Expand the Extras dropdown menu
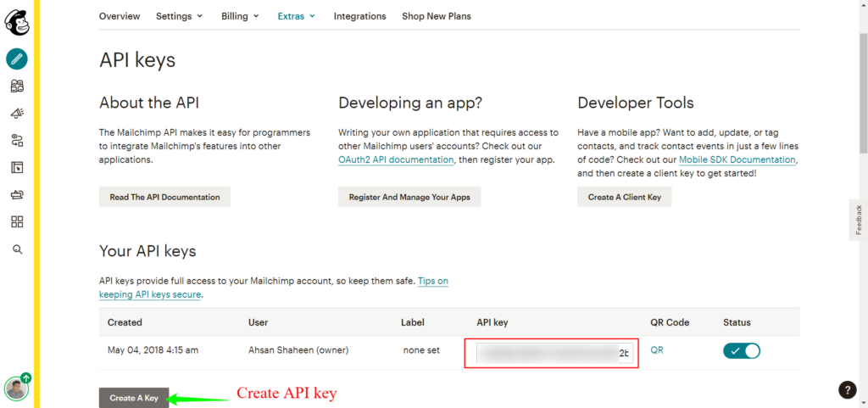This screenshot has height=408, width=868. (x=296, y=16)
